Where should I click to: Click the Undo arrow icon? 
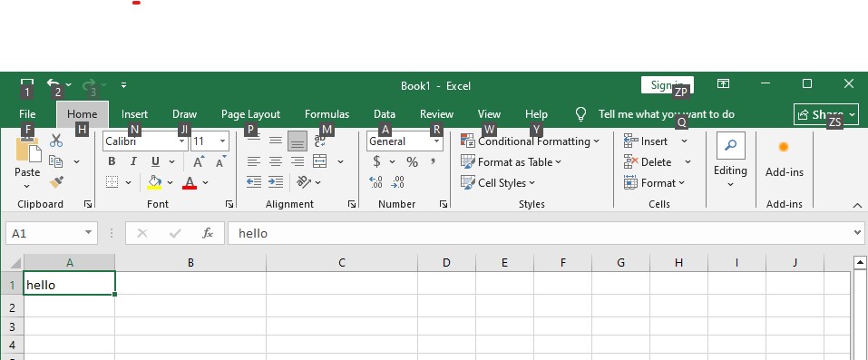click(x=54, y=84)
